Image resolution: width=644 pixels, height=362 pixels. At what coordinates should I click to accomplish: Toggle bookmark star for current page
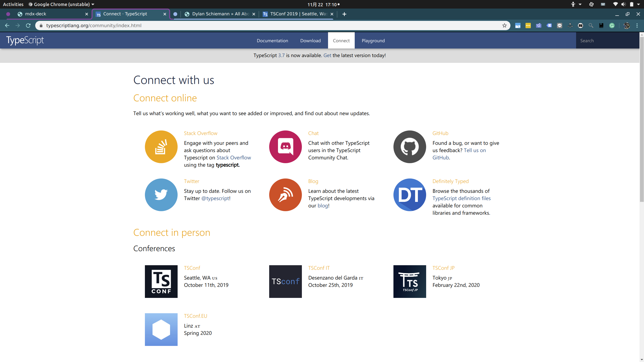(504, 25)
